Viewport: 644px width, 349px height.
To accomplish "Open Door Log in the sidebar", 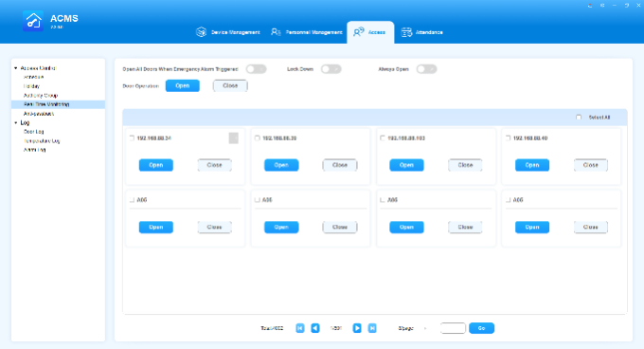I will tap(34, 132).
